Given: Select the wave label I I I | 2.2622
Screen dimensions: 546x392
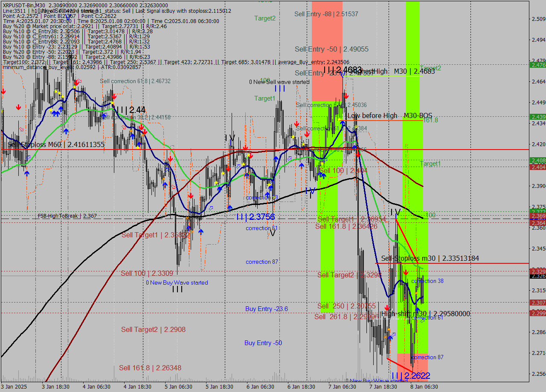Looking at the screenshot, I should click(x=411, y=376).
